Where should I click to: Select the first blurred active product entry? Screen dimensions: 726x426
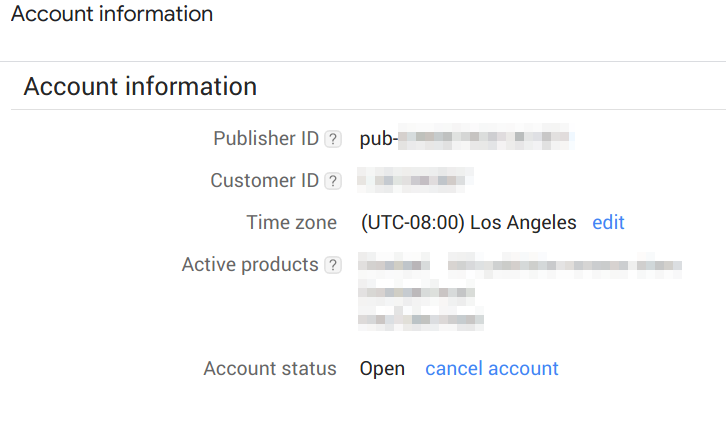[x=394, y=265]
